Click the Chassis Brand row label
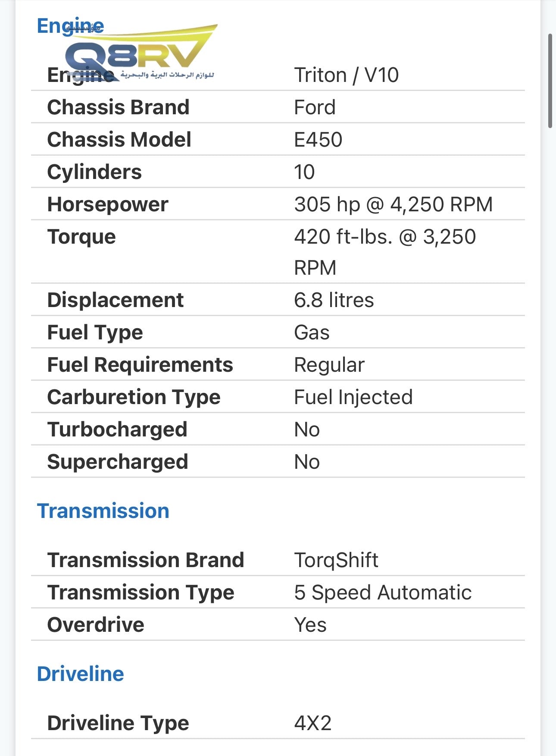 pos(119,107)
